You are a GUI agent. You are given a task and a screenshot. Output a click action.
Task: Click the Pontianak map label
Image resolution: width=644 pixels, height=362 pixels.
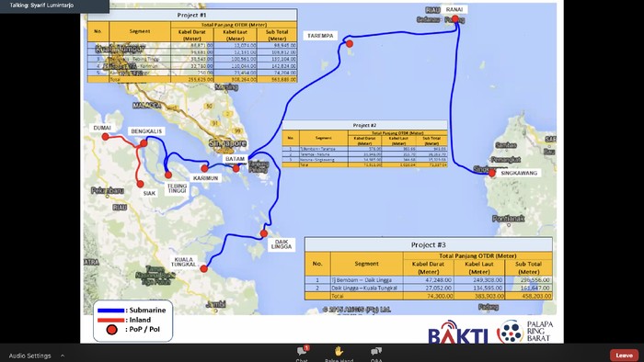coord(508,219)
